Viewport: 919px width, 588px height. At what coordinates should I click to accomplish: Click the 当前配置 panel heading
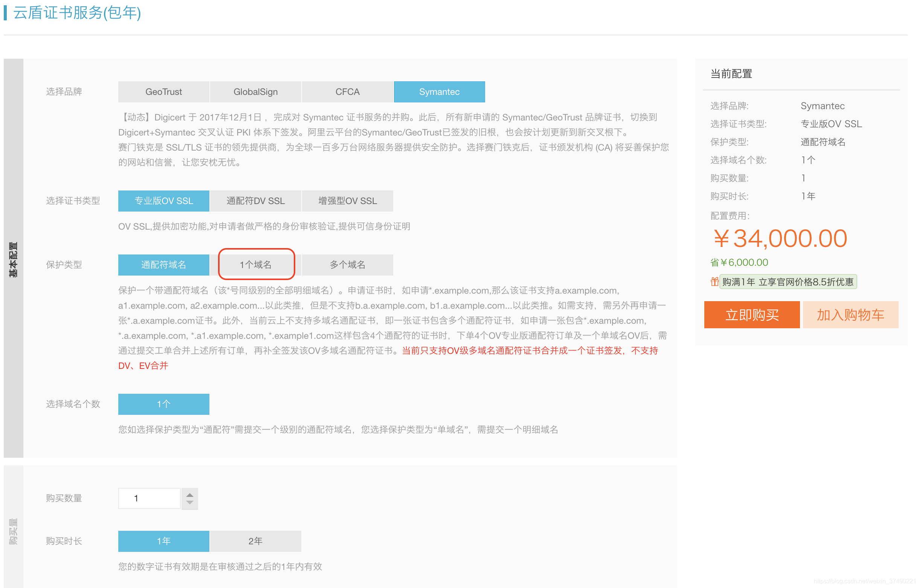pyautogui.click(x=731, y=74)
